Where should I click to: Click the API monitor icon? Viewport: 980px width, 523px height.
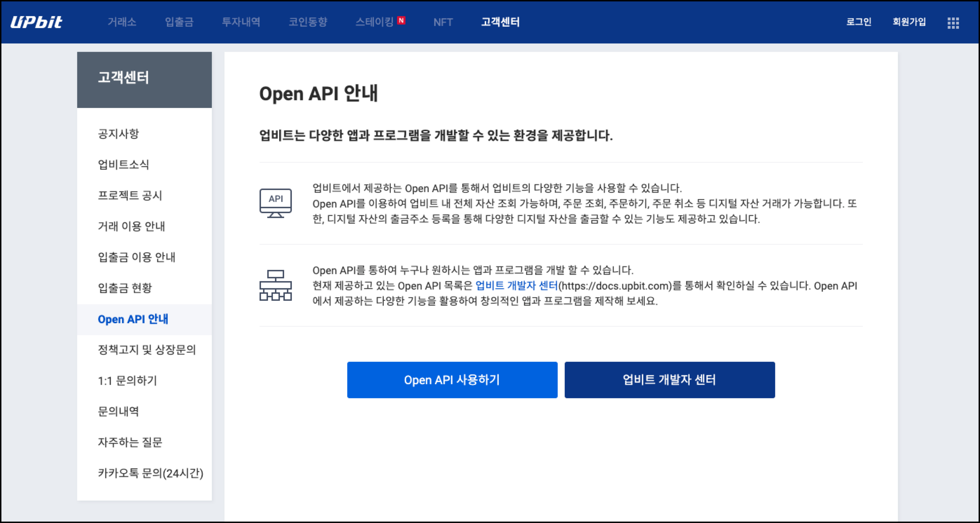click(x=275, y=203)
